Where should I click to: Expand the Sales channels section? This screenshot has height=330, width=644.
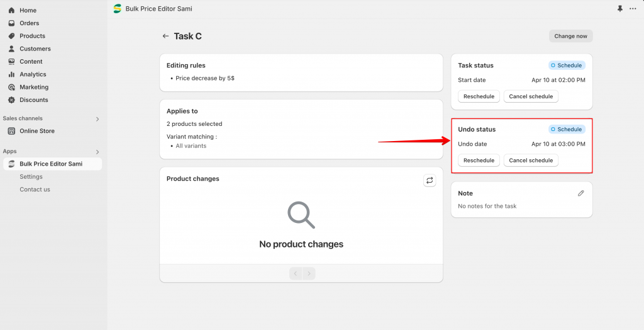[97, 119]
